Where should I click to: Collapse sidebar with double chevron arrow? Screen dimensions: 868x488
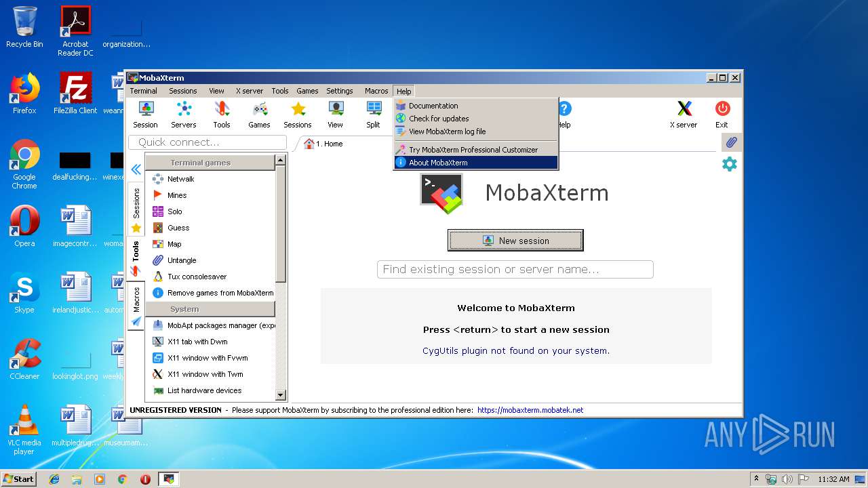click(136, 169)
